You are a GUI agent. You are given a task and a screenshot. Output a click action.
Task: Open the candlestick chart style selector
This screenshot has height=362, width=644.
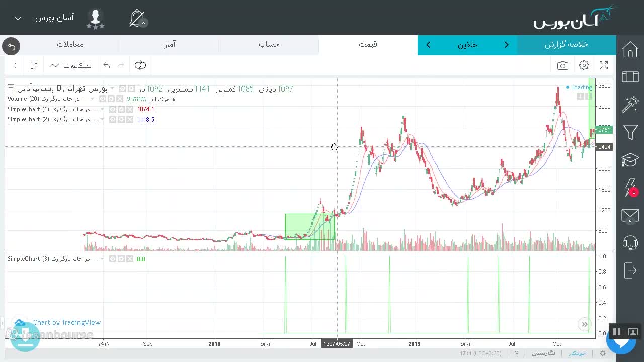point(34,65)
